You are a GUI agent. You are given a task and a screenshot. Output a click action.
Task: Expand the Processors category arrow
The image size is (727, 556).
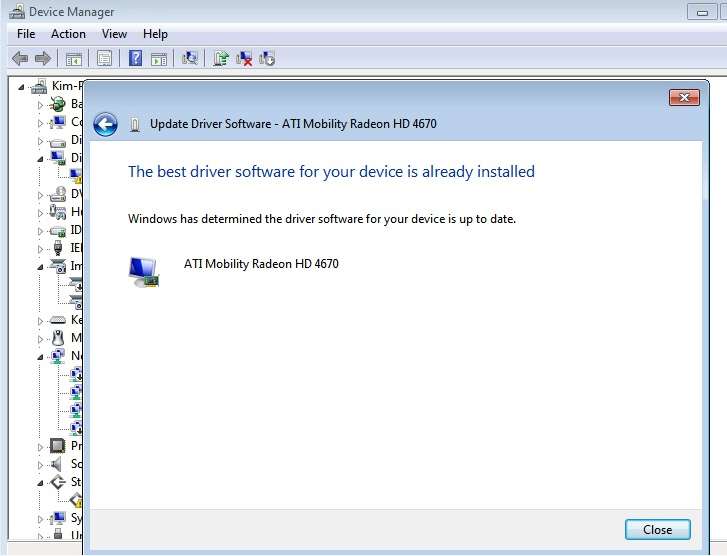40,447
